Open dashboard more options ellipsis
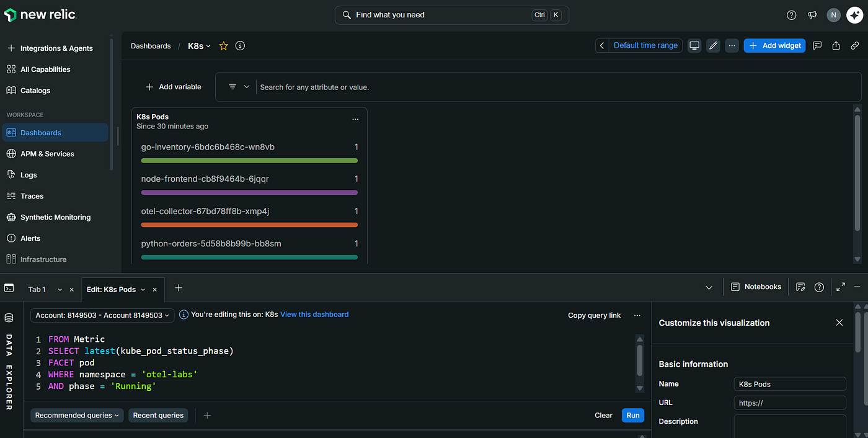The height and width of the screenshot is (438, 868). [x=732, y=45]
